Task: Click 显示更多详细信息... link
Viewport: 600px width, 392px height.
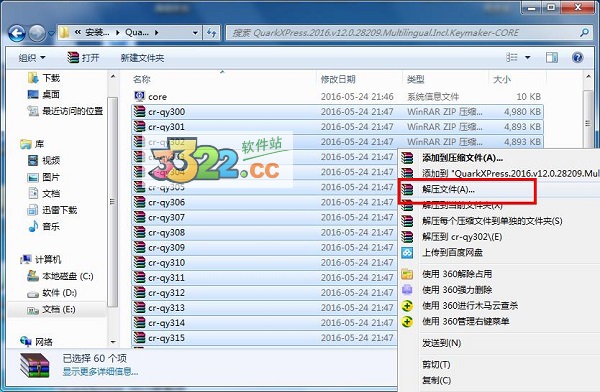Action: point(100,371)
